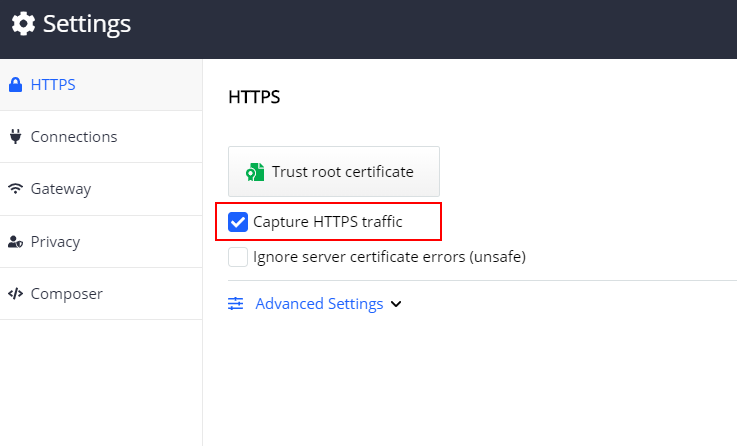Enable Ignore server certificate errors checkbox
Image resolution: width=737 pixels, height=446 pixels.
(238, 257)
